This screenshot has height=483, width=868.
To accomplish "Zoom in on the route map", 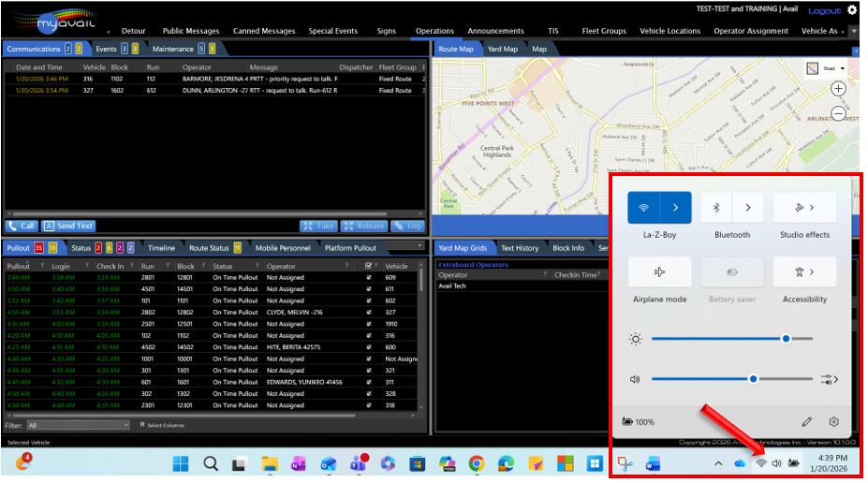I will point(838,89).
